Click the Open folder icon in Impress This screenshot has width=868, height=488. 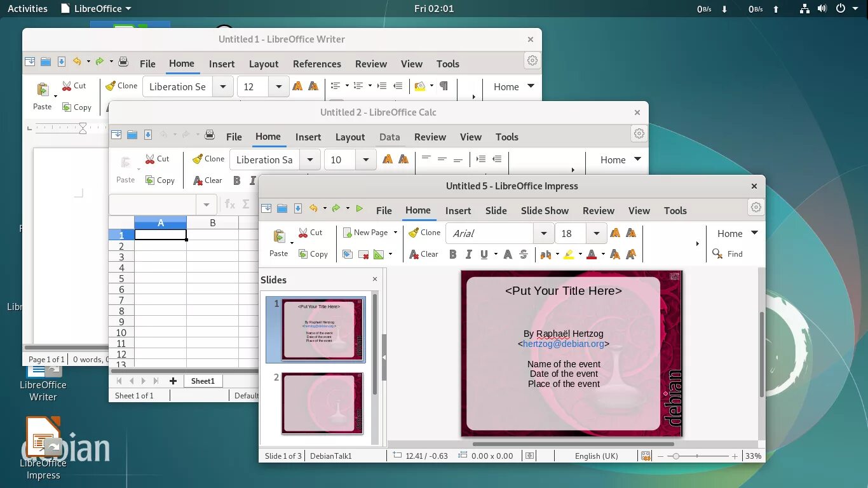[x=282, y=208]
